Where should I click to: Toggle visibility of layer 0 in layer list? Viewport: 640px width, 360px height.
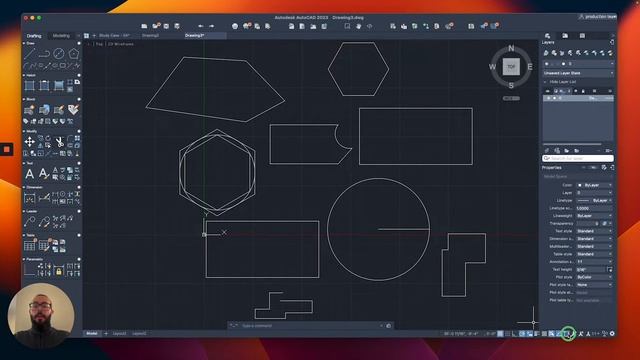[x=548, y=98]
